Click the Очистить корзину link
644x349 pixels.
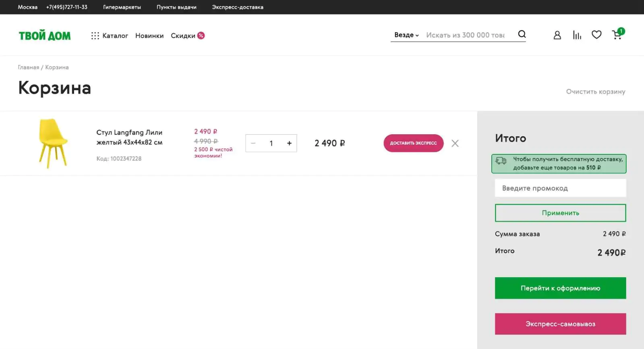(596, 91)
